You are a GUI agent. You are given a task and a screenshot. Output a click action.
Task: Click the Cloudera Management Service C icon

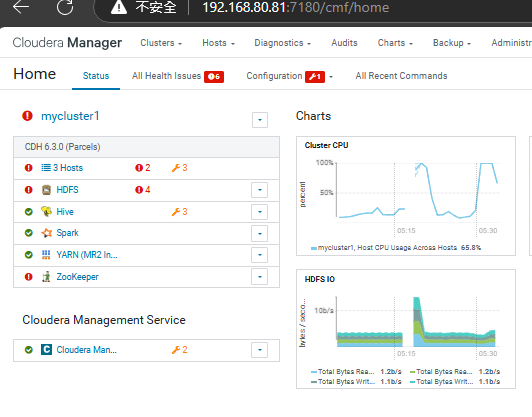(x=46, y=349)
